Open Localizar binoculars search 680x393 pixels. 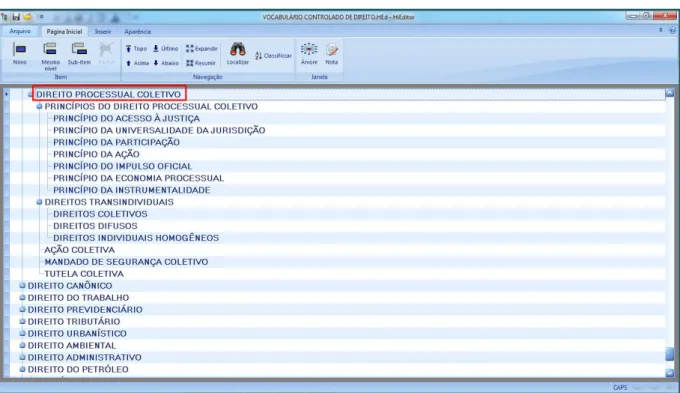coord(238,49)
